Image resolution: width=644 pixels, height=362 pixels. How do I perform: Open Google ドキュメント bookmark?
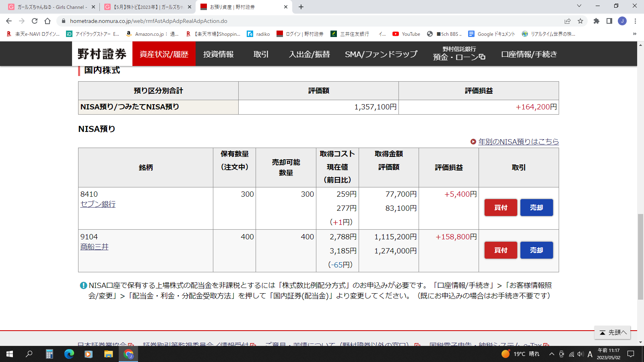pos(491,34)
